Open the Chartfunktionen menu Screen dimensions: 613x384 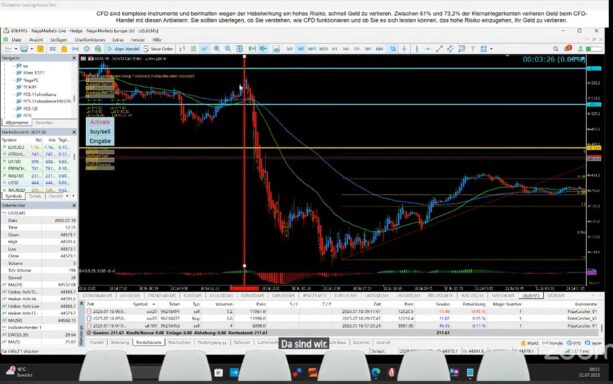tap(90, 40)
